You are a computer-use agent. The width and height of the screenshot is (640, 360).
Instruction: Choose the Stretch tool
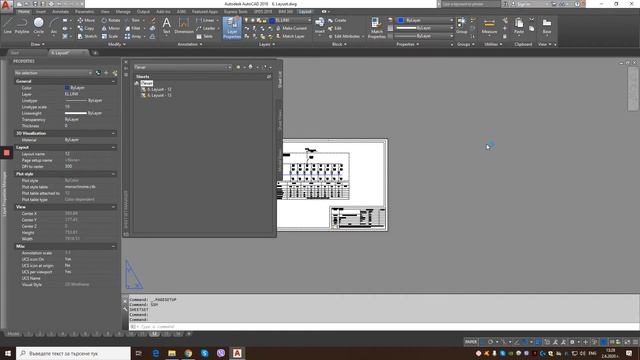tap(87, 36)
